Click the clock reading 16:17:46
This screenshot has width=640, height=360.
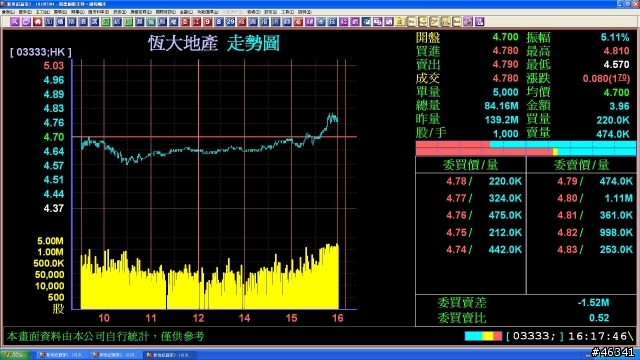(x=598, y=336)
